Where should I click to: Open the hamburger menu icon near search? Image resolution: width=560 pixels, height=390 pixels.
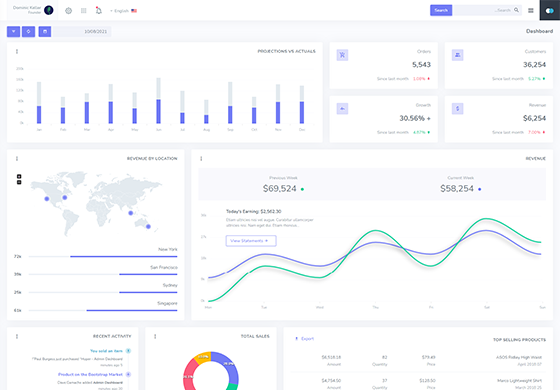(531, 10)
